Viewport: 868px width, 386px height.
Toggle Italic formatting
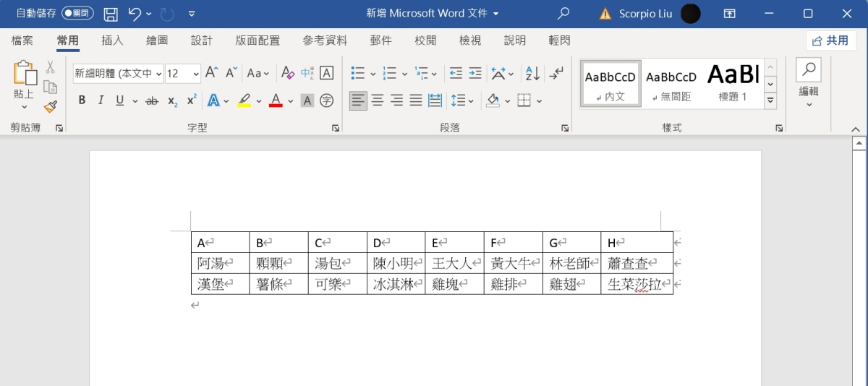pyautogui.click(x=101, y=100)
